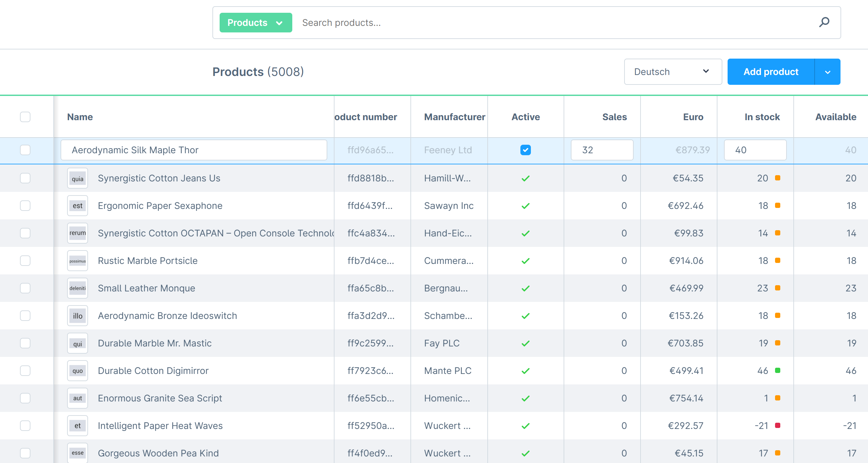Image resolution: width=868 pixels, height=463 pixels.
Task: Sort by the In stock column header
Action: point(762,117)
